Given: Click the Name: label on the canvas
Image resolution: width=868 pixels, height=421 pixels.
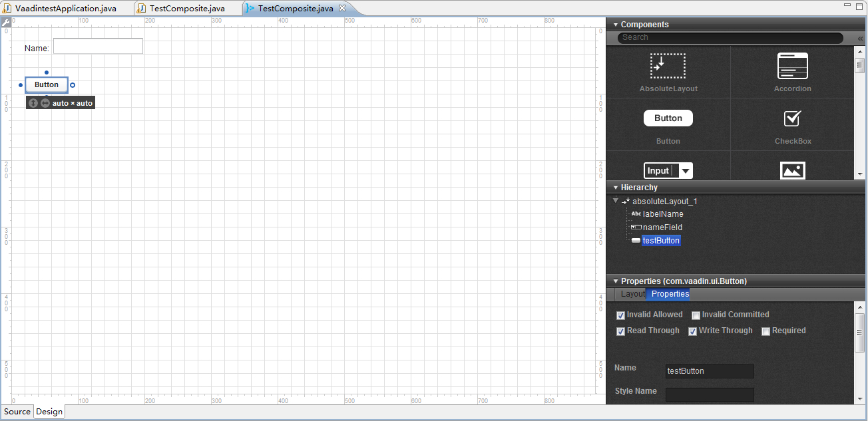Looking at the screenshot, I should coord(37,49).
